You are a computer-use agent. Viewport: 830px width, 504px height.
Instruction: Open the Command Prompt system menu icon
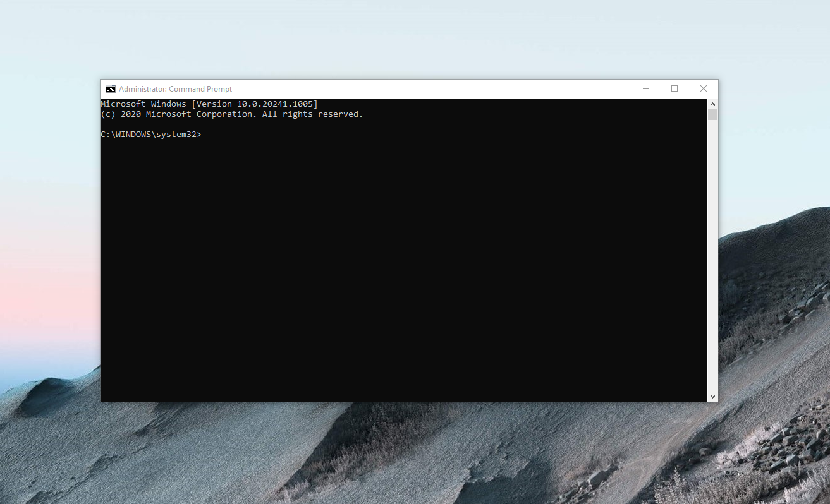(x=111, y=89)
